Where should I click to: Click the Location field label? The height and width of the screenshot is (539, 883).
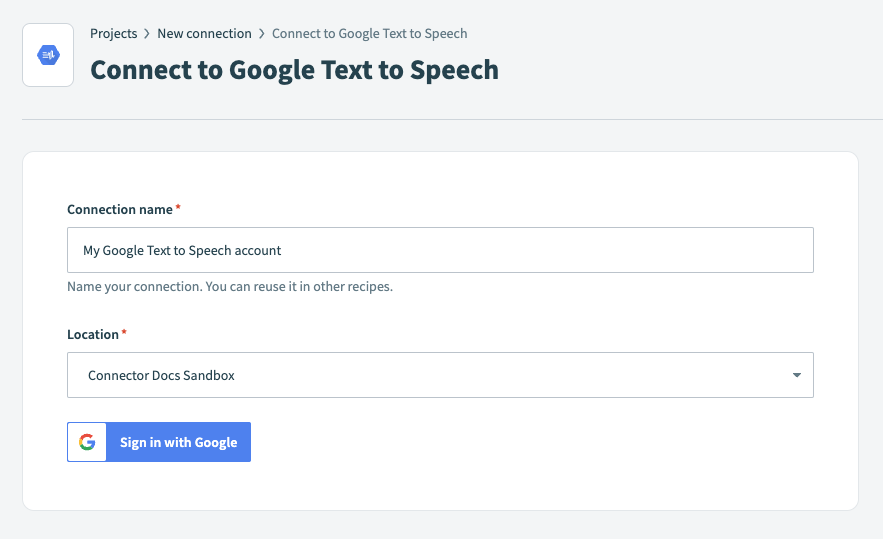93,334
